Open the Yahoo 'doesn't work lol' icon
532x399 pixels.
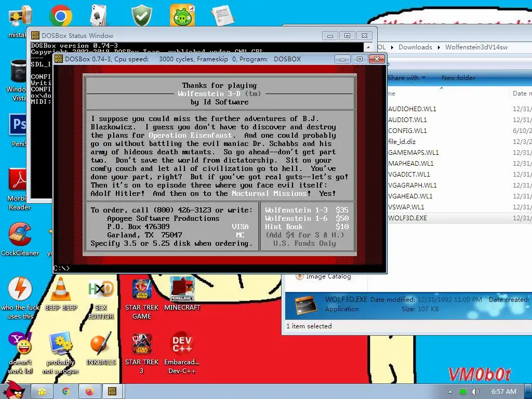point(20,343)
